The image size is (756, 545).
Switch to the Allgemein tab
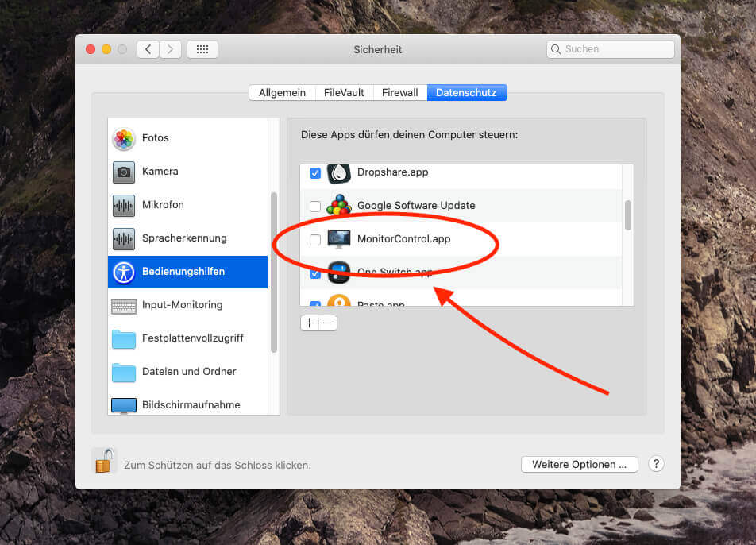tap(282, 93)
